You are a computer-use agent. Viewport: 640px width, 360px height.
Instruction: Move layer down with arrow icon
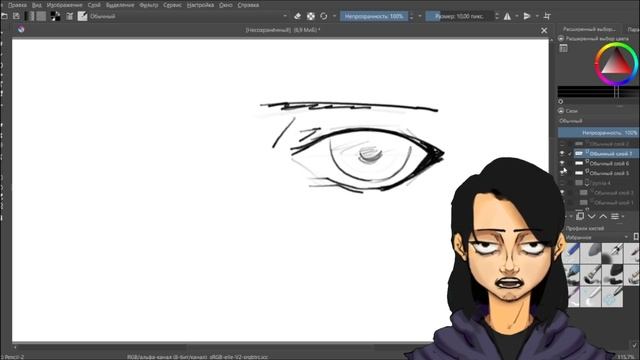[x=591, y=216]
